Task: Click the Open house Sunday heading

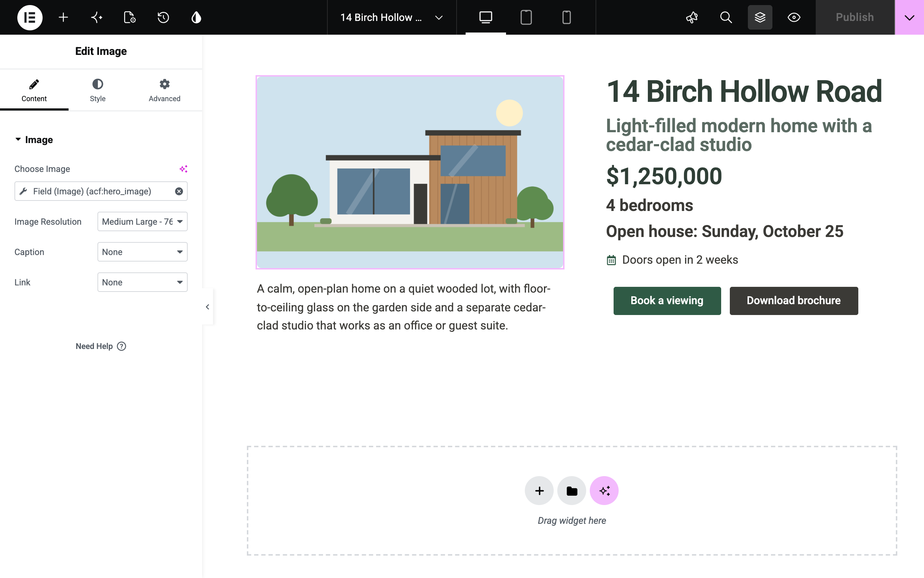Action: [724, 232]
